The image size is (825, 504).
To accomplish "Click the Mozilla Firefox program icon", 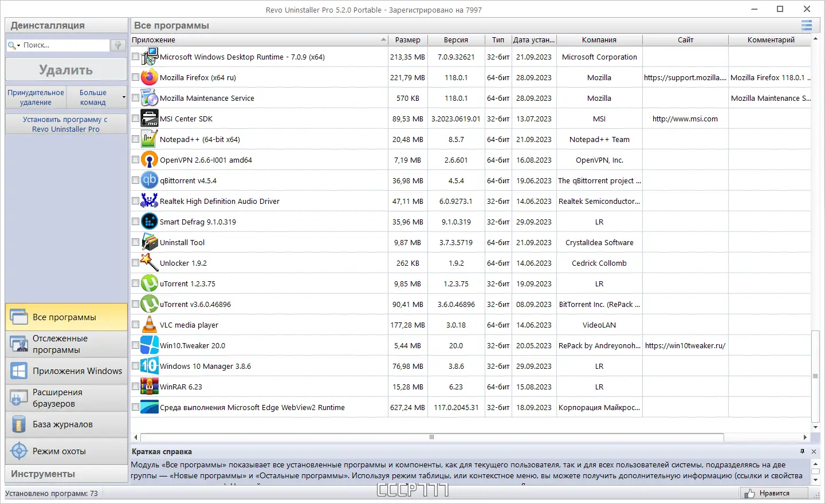I will pos(150,77).
